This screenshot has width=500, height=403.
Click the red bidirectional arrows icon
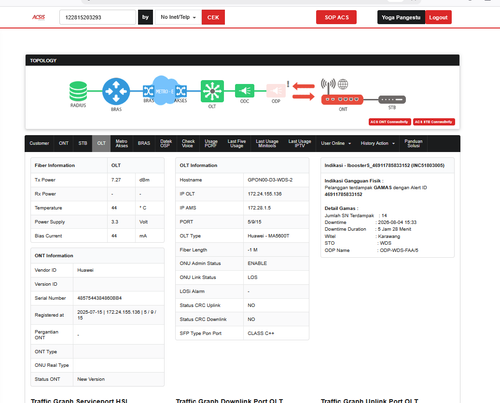(x=304, y=92)
